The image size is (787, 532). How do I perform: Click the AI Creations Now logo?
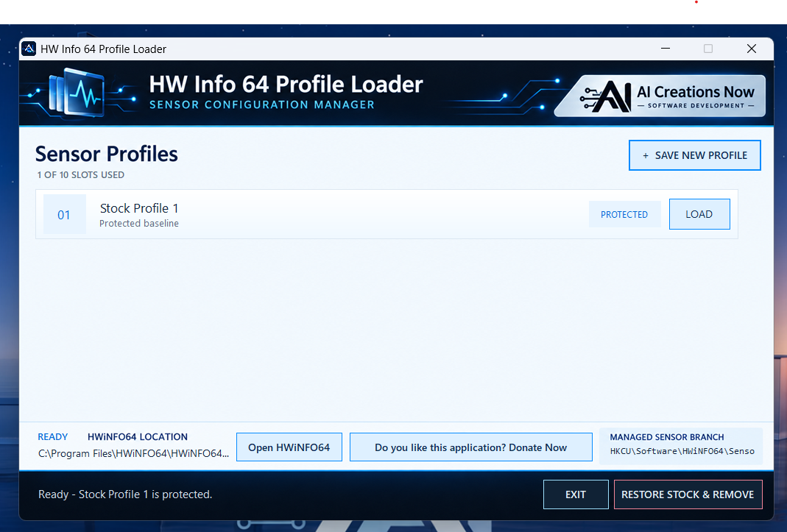pos(660,96)
